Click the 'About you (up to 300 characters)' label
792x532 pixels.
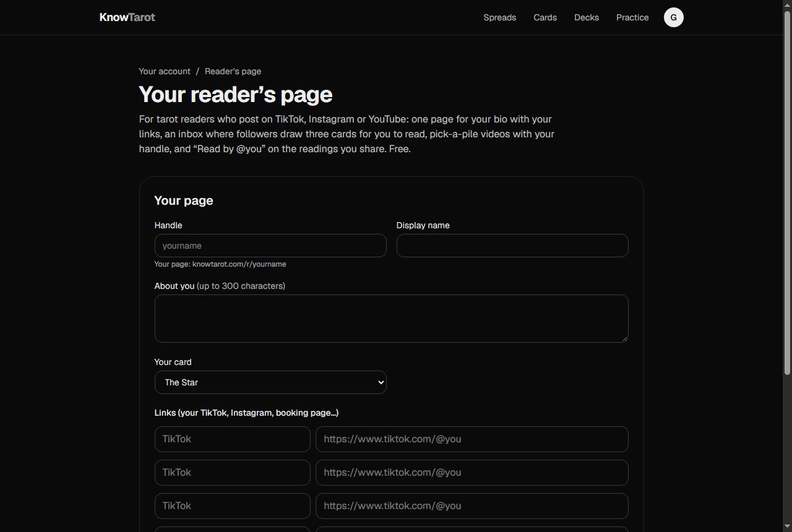[x=220, y=286]
